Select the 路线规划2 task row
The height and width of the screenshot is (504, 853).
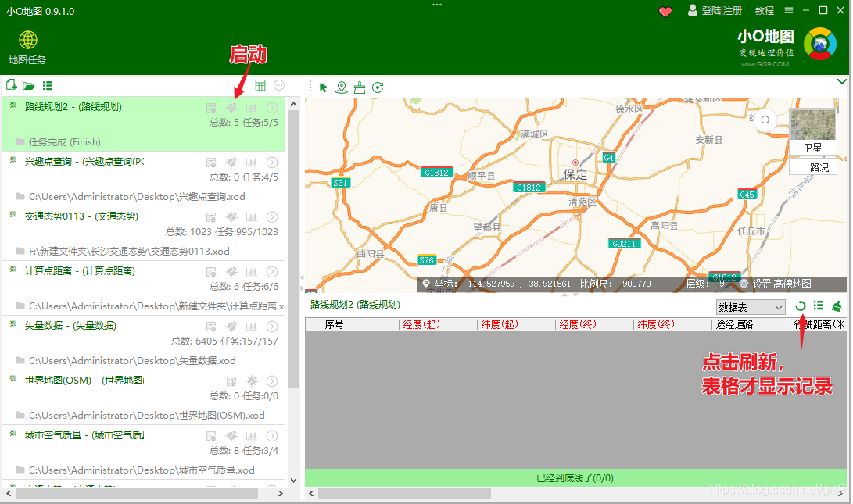coord(144,124)
